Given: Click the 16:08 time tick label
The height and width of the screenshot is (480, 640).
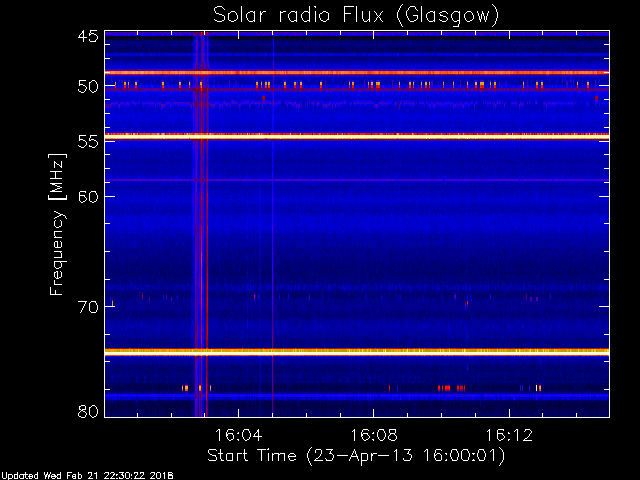Looking at the screenshot, I should pos(374,435).
